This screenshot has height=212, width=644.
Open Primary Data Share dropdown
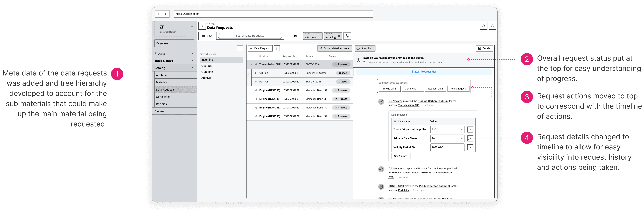(x=470, y=138)
